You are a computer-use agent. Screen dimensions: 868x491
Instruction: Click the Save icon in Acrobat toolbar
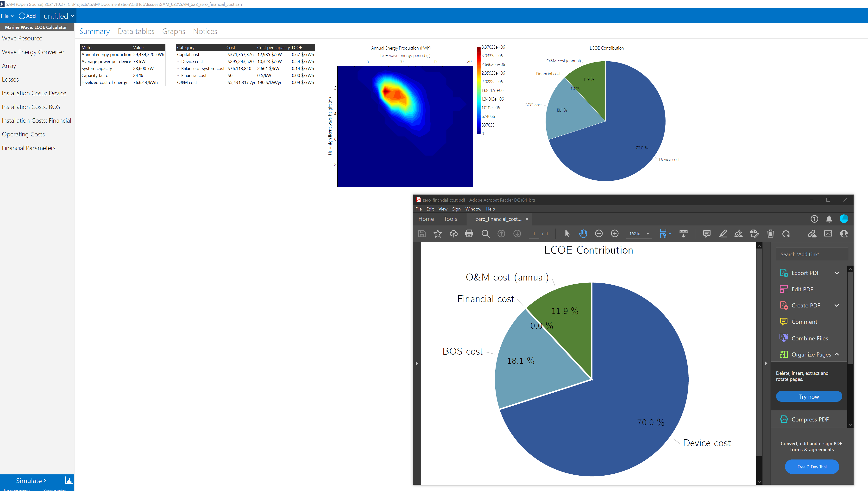pos(421,233)
